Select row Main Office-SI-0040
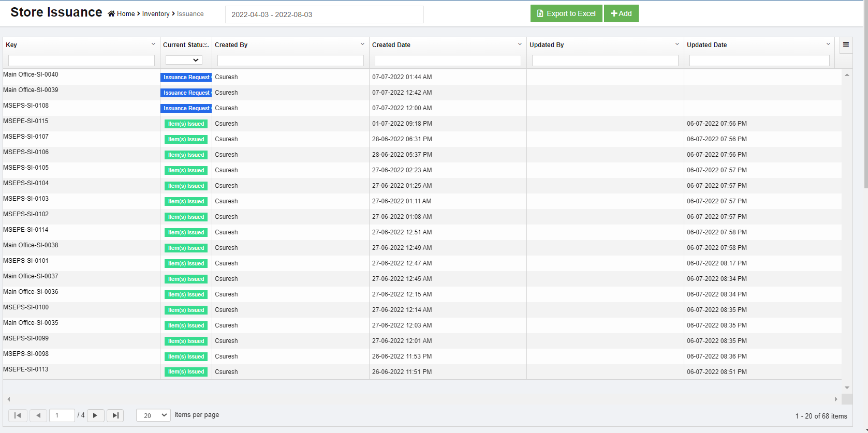868x433 pixels. pyautogui.click(x=31, y=74)
